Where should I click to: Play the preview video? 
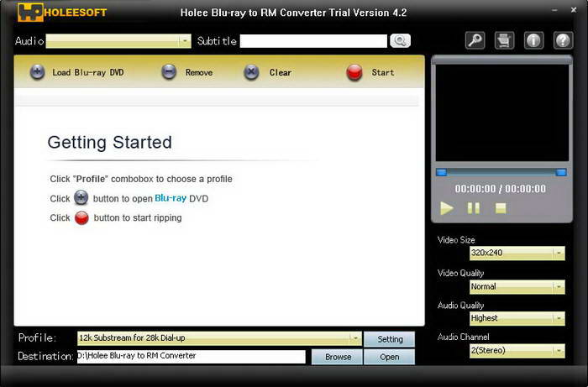[x=447, y=208]
